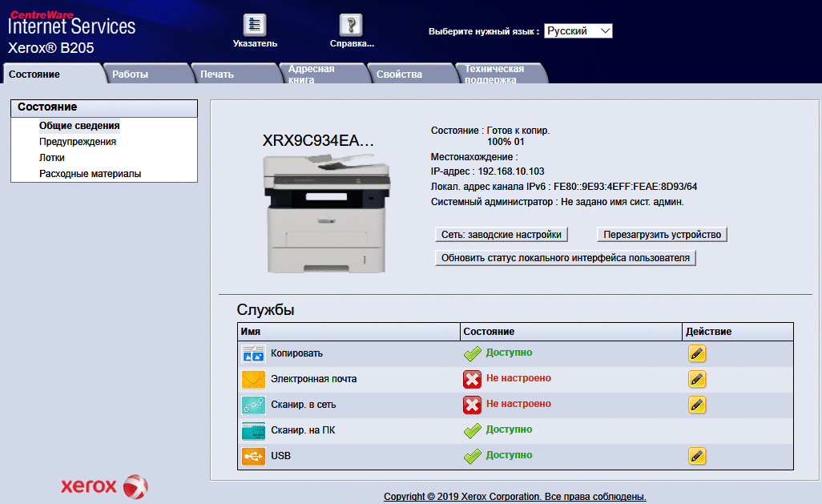Click the green check for Сканир. на ПК
Viewport: 822px width, 504px height.
(473, 430)
